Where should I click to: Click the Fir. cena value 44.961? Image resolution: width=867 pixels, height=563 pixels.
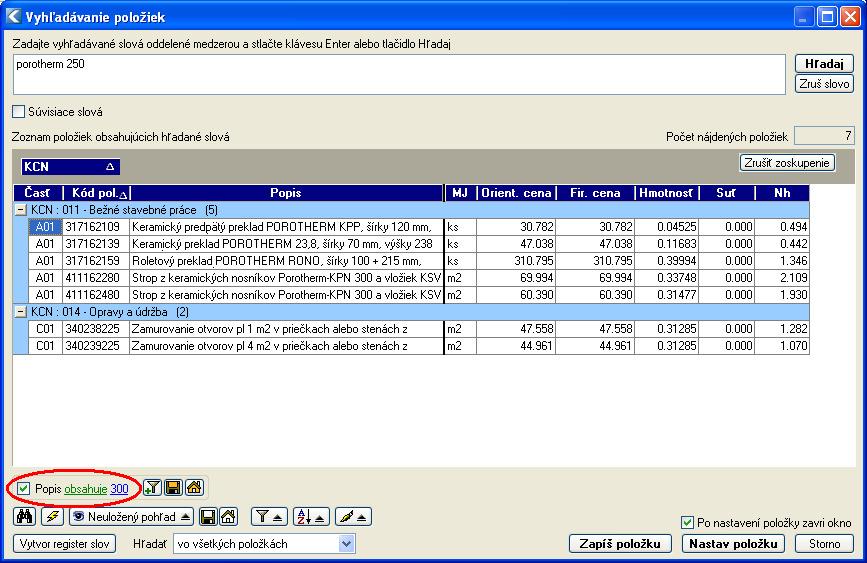point(596,346)
